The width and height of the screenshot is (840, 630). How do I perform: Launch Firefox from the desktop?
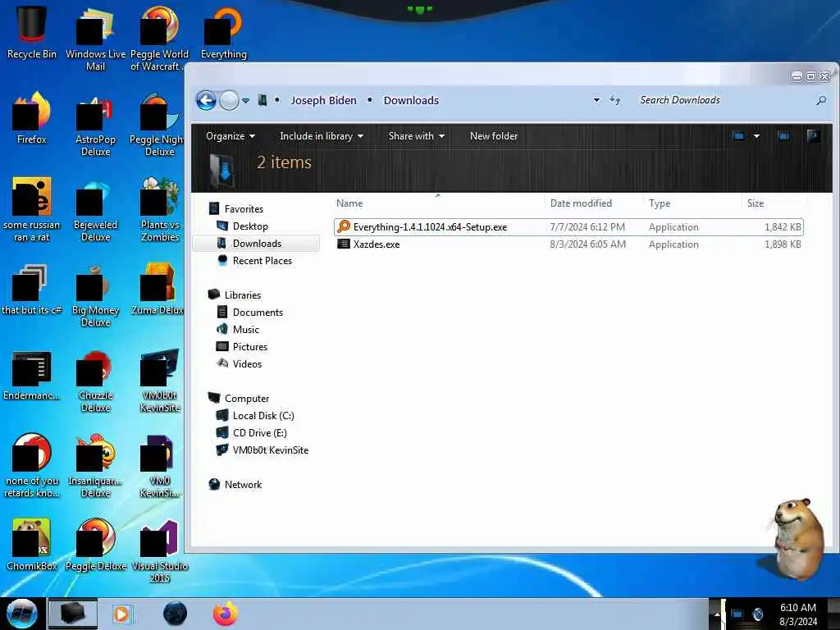[32, 118]
